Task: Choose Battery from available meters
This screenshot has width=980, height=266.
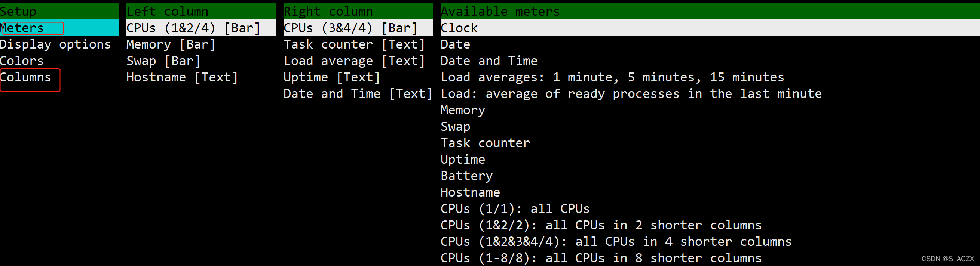Action: coord(467,176)
